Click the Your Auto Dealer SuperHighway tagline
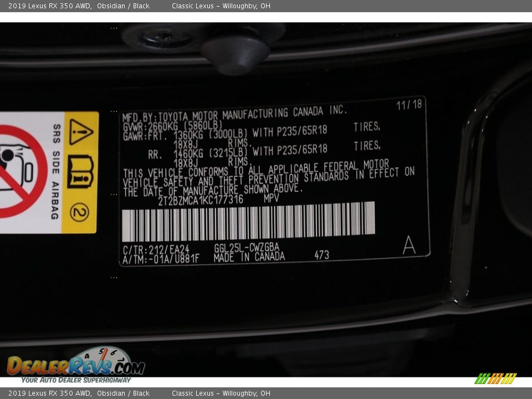Image resolution: width=532 pixels, height=399 pixels. [x=76, y=380]
